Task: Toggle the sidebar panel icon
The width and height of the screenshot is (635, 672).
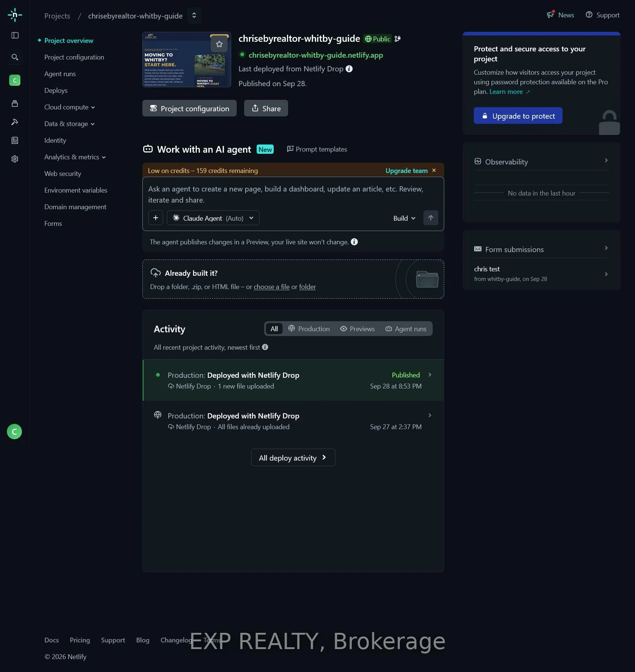Action: coord(15,35)
